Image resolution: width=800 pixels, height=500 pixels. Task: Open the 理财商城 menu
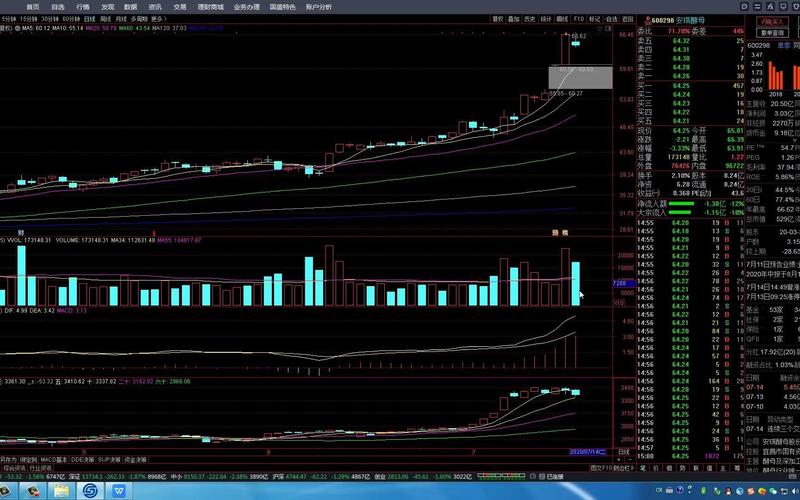(x=211, y=7)
